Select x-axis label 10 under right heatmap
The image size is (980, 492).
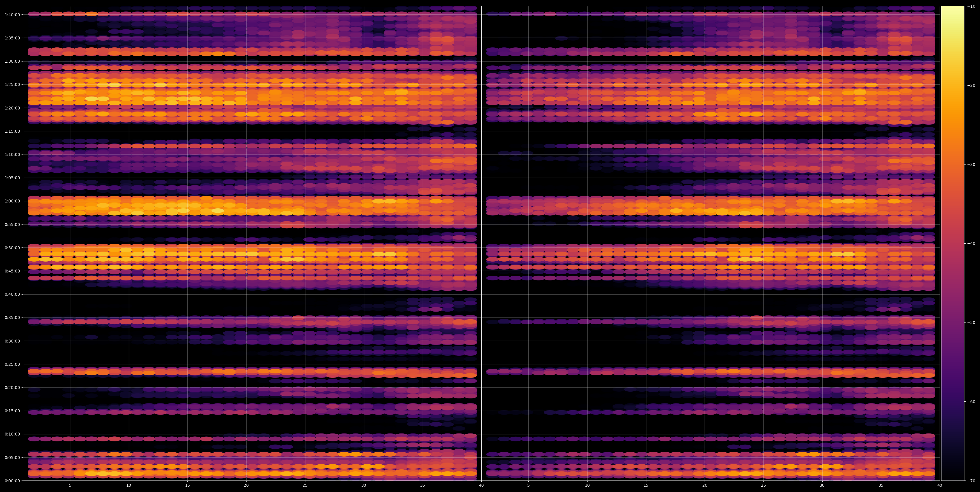(x=587, y=486)
